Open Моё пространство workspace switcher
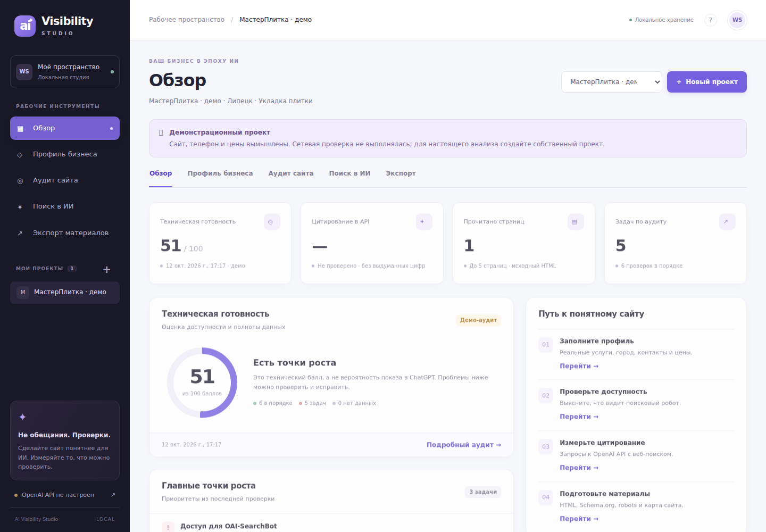Screen dimensions: 766x532 (65, 72)
